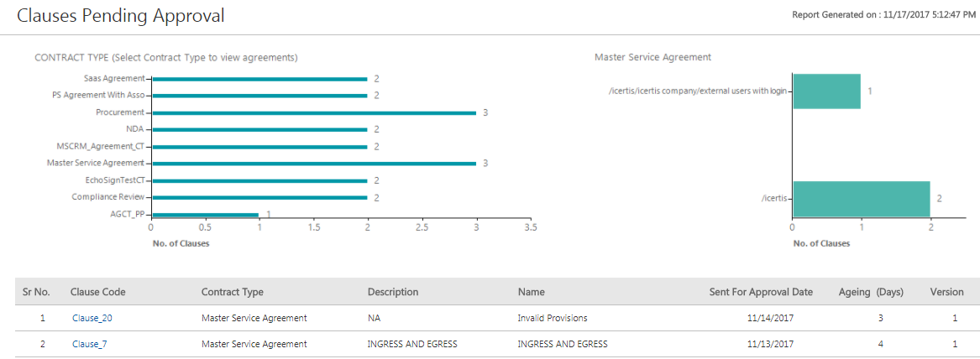
Task: Click the NDA contract type bar
Action: click(x=259, y=130)
